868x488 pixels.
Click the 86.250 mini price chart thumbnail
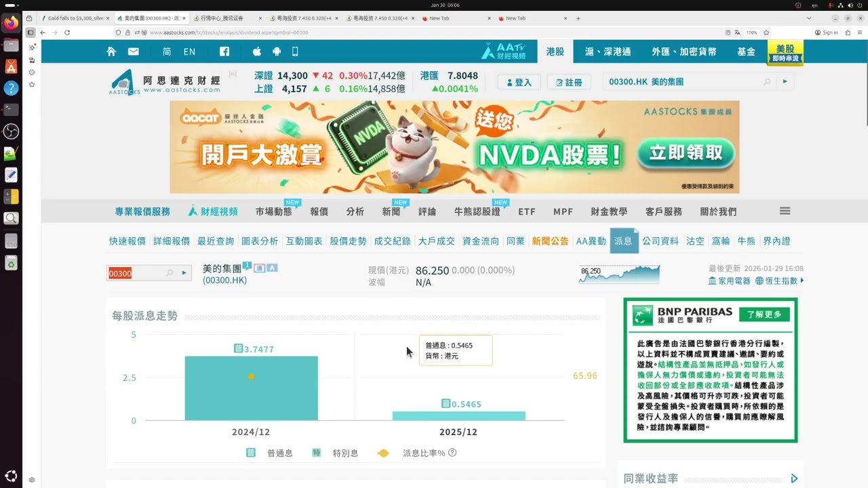[619, 274]
